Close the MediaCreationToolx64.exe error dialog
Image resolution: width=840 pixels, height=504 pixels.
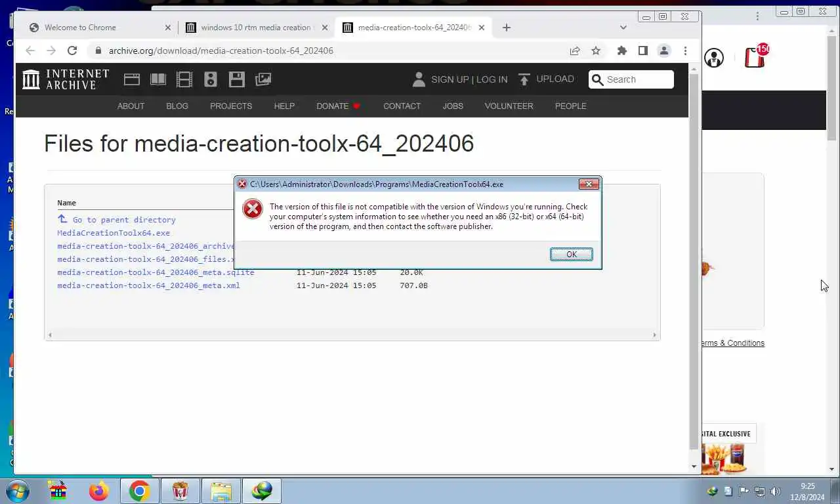coord(589,184)
